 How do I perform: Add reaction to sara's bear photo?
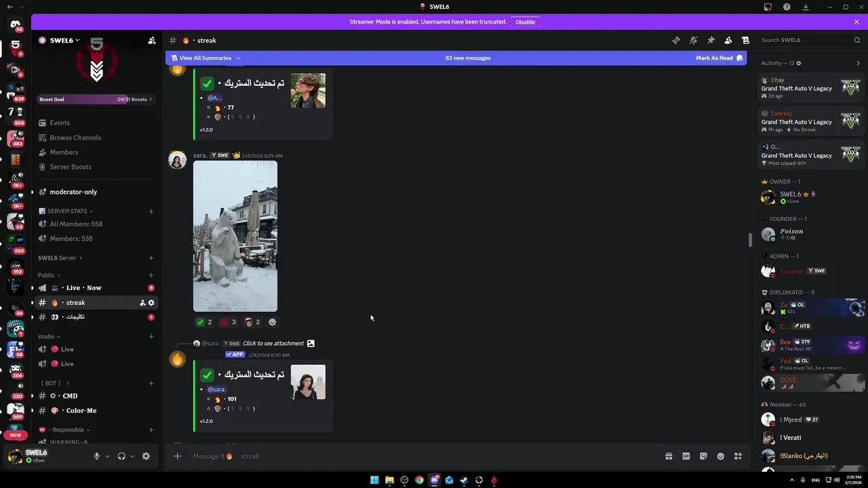(272, 322)
